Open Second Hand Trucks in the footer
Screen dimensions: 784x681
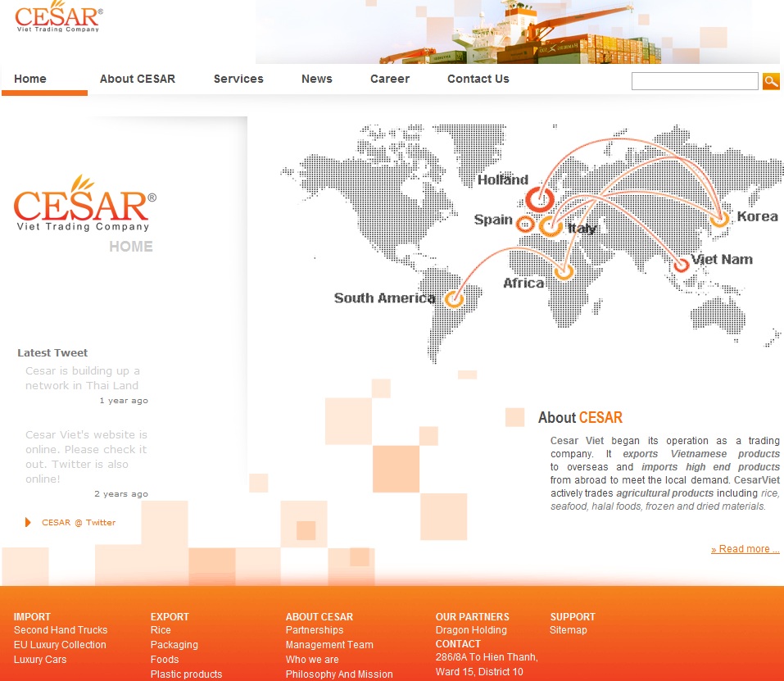[61, 630]
